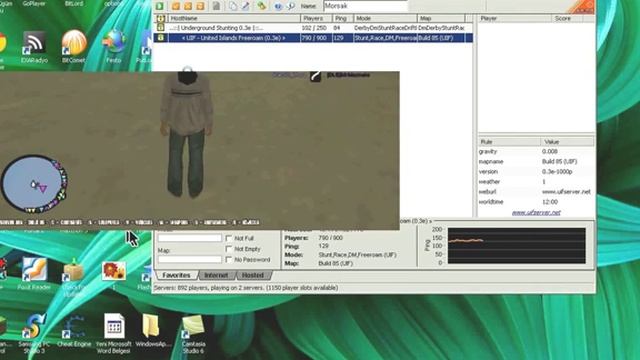640x360 pixels.
Task: Select the Underground Stunting 0.3e server row
Action: coord(313,28)
